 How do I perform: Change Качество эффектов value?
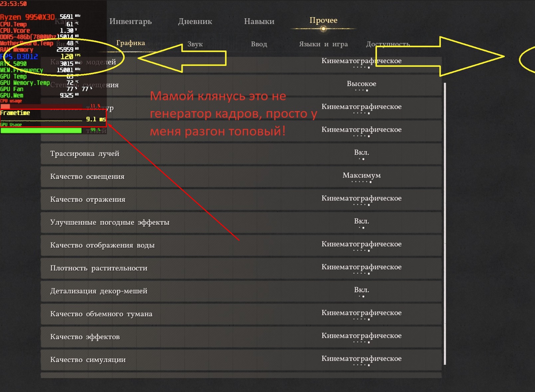click(362, 336)
